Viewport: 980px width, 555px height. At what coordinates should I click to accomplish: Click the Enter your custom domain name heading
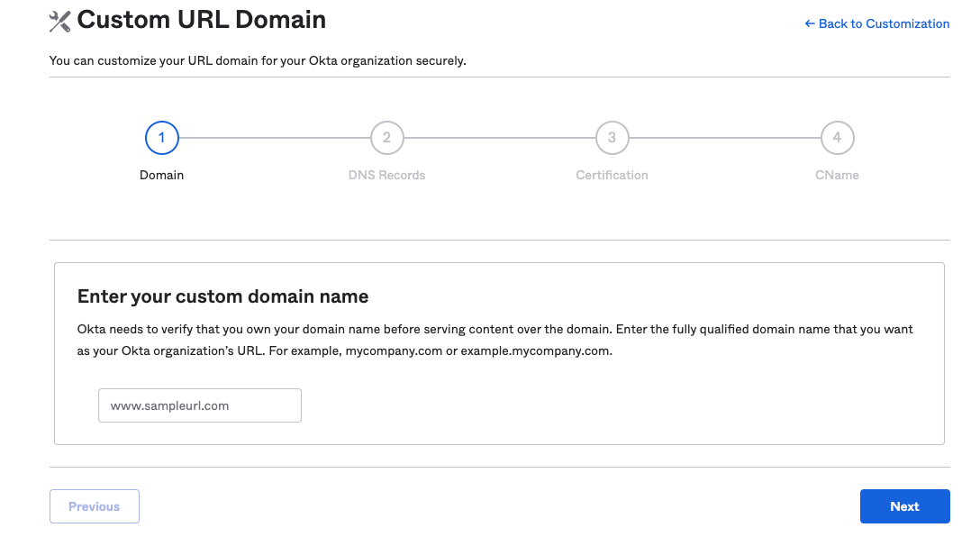coord(223,296)
